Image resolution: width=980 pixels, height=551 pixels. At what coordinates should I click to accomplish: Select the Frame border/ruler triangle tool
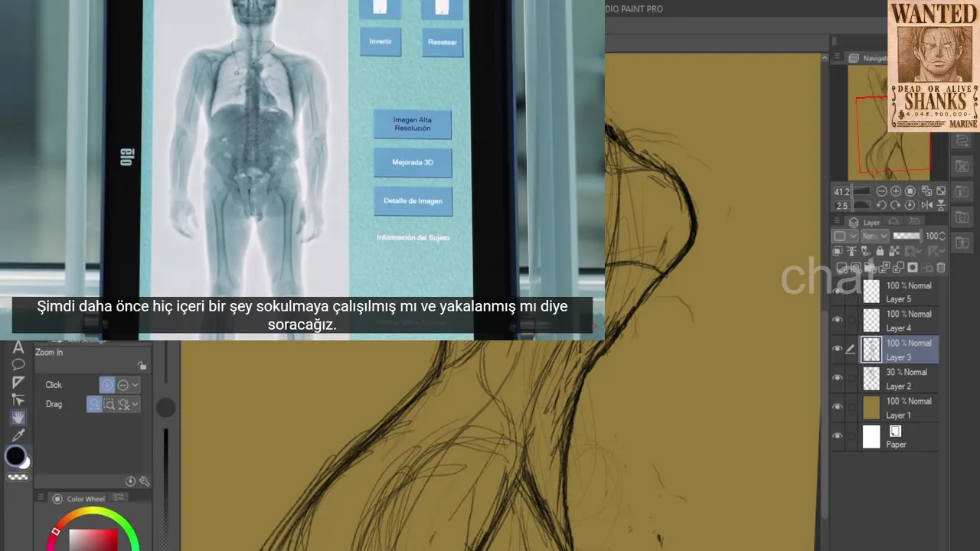click(18, 382)
